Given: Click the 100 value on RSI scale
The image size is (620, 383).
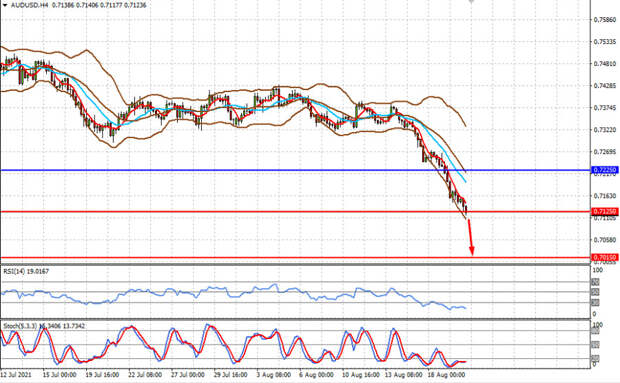Looking at the screenshot, I should tap(598, 270).
